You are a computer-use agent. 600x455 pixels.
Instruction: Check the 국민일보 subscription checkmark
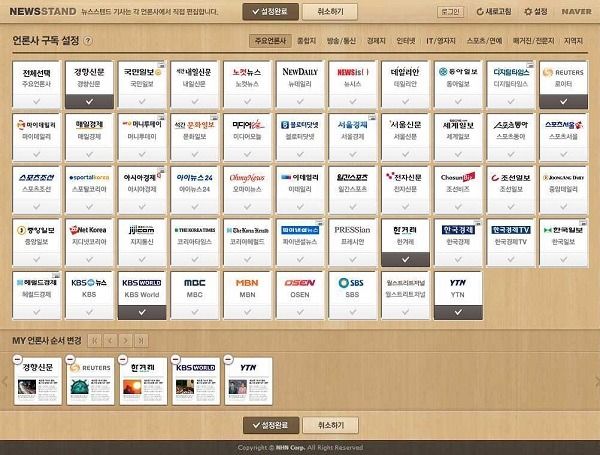(x=142, y=101)
